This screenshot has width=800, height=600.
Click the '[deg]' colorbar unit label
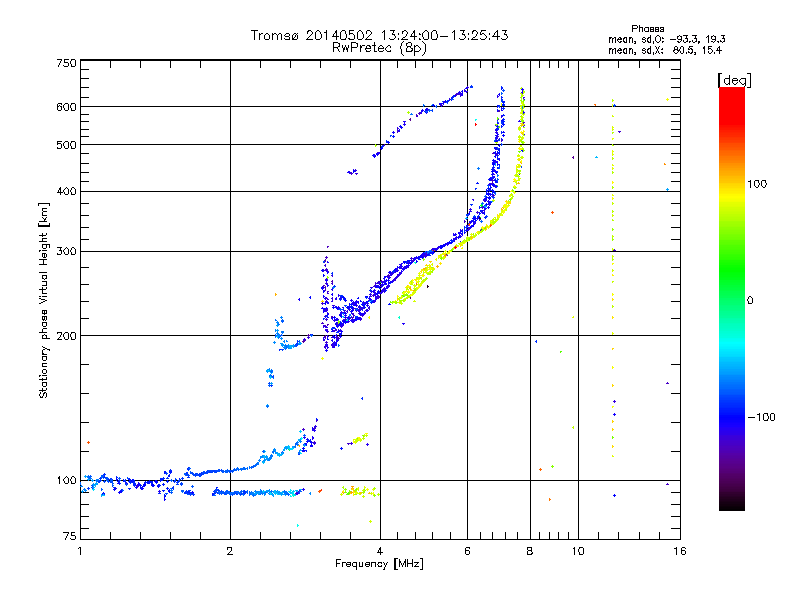[x=735, y=81]
